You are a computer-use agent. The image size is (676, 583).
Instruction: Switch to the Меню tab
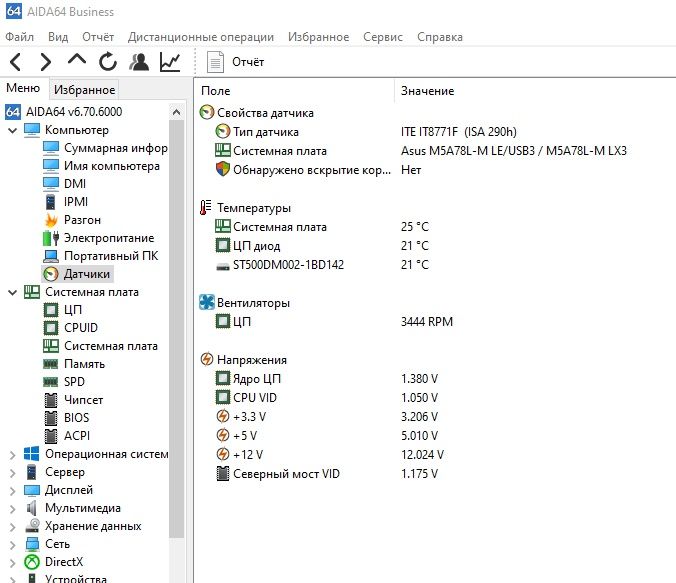pyautogui.click(x=23, y=88)
